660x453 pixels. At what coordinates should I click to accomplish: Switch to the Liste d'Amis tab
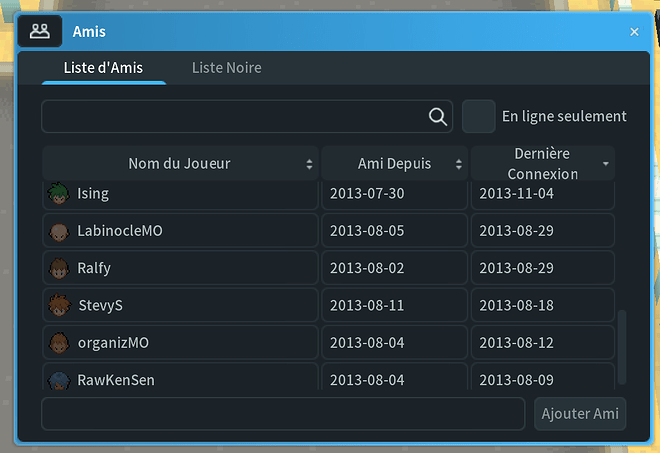pos(104,68)
